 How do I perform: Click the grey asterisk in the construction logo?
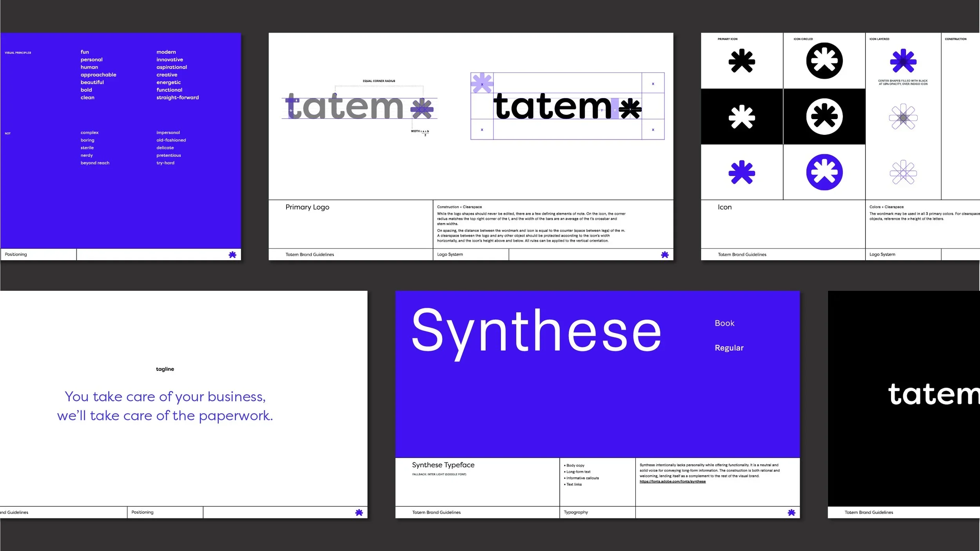point(422,109)
